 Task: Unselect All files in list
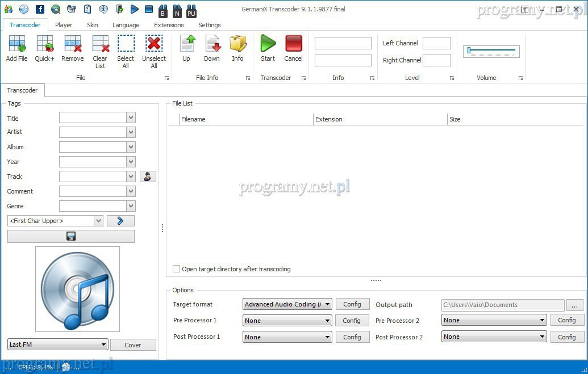tap(154, 45)
